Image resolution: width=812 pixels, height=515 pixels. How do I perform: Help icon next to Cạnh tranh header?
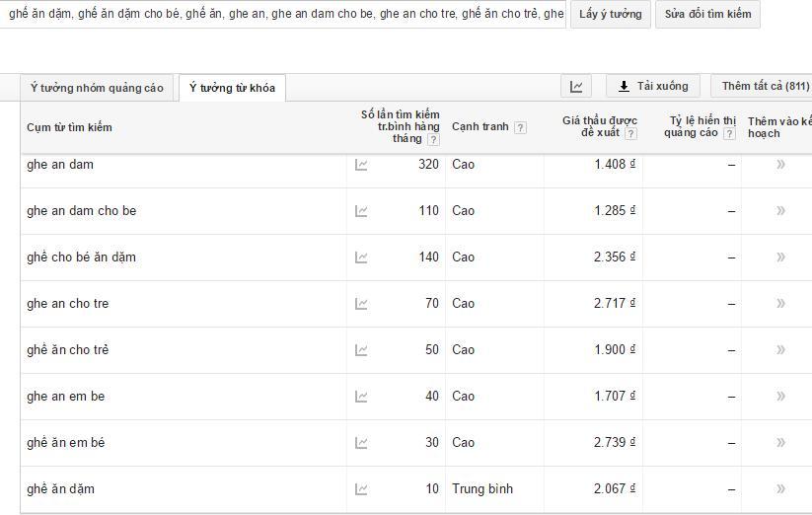(520, 127)
